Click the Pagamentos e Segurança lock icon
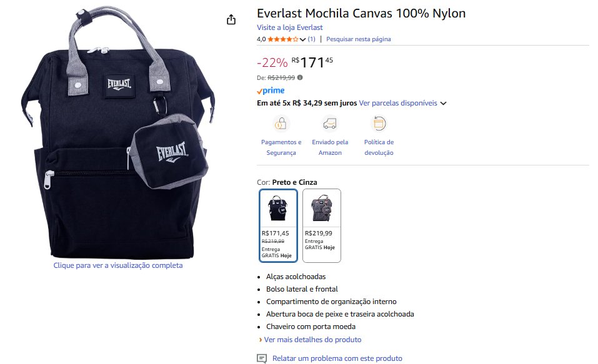The width and height of the screenshot is (598, 364). 281,123
